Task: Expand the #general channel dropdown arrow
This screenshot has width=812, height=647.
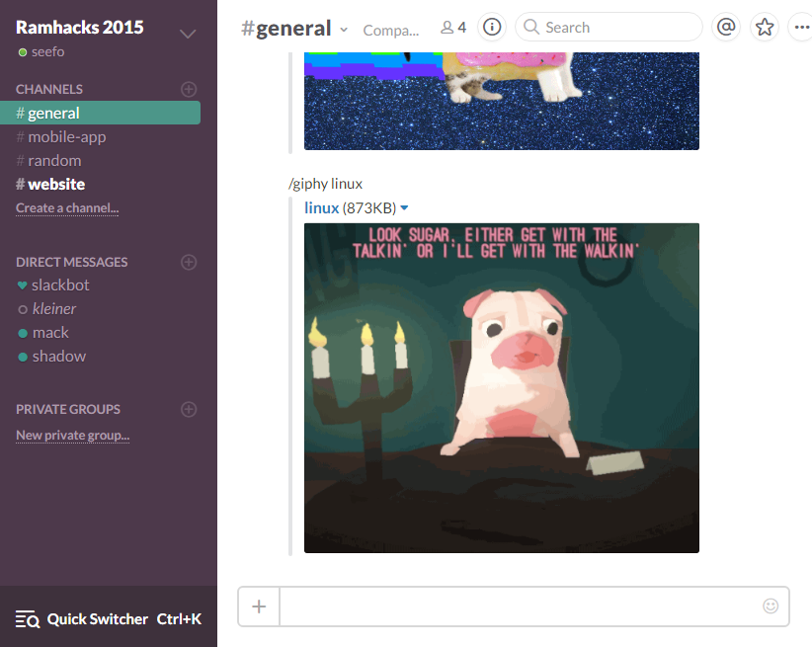Action: tap(344, 30)
